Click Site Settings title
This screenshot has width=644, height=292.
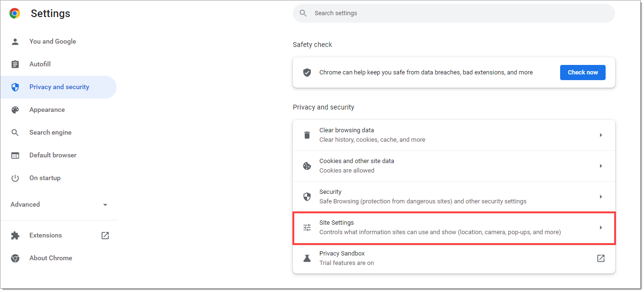point(336,223)
